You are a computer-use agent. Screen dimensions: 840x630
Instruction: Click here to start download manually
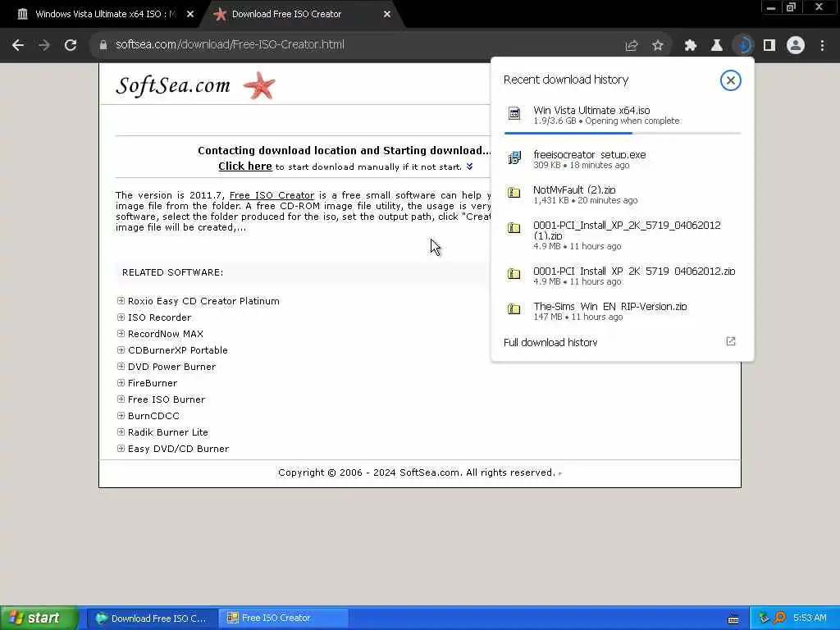tap(244, 166)
